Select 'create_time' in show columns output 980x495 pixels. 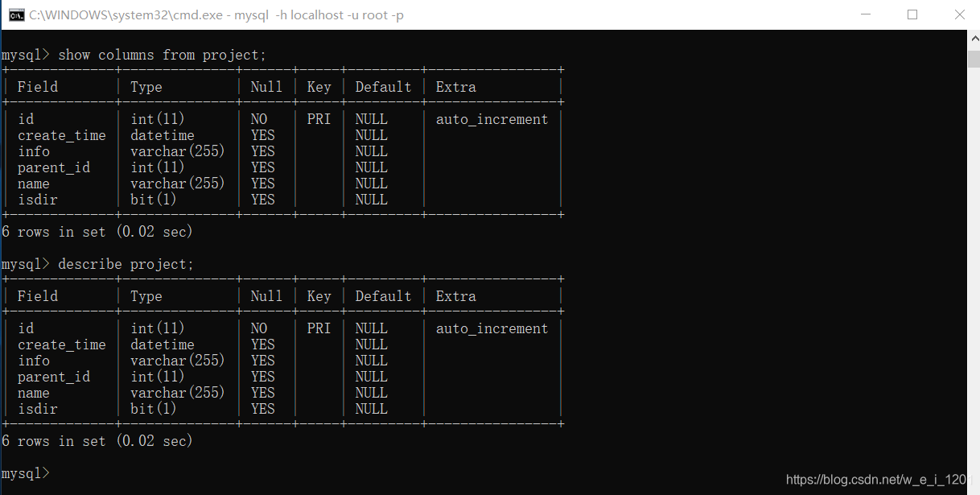pos(62,135)
